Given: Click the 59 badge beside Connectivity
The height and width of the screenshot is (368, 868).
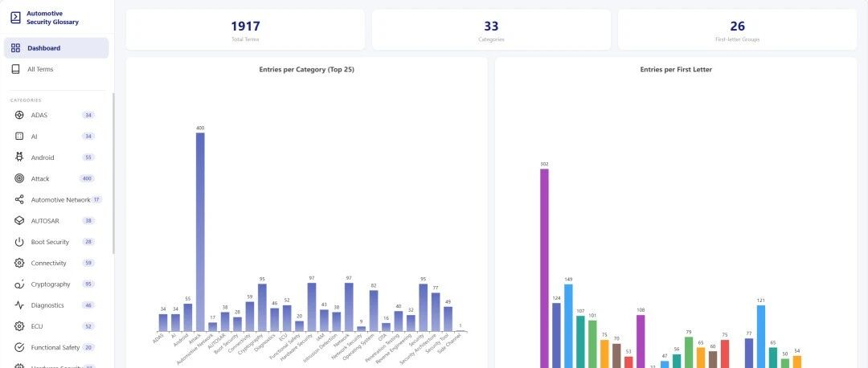Looking at the screenshot, I should [x=88, y=263].
